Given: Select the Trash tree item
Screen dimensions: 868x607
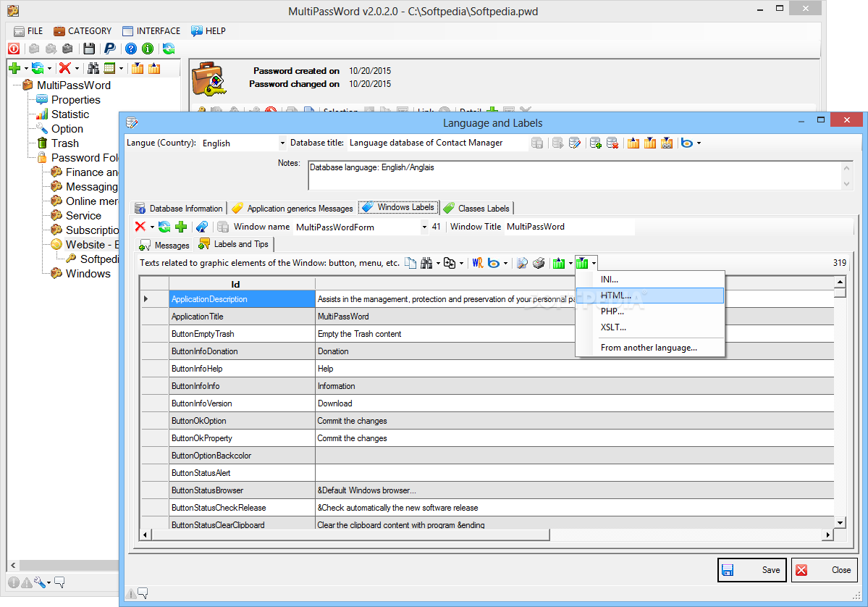Looking at the screenshot, I should click(x=64, y=143).
